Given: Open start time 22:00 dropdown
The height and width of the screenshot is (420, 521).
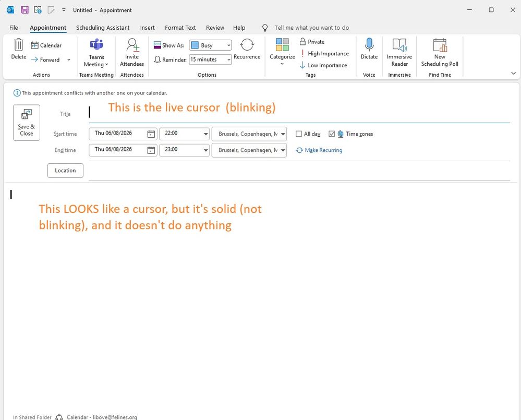Looking at the screenshot, I should coord(205,134).
